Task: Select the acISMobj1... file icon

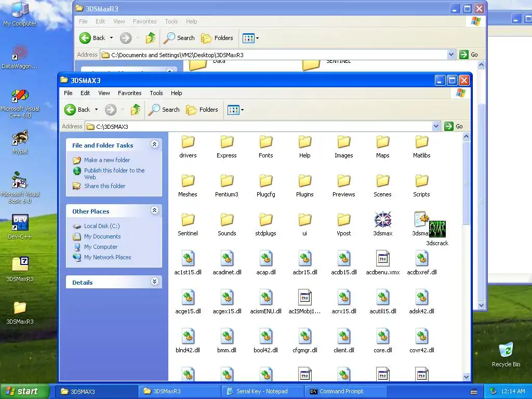Action: 304,297
